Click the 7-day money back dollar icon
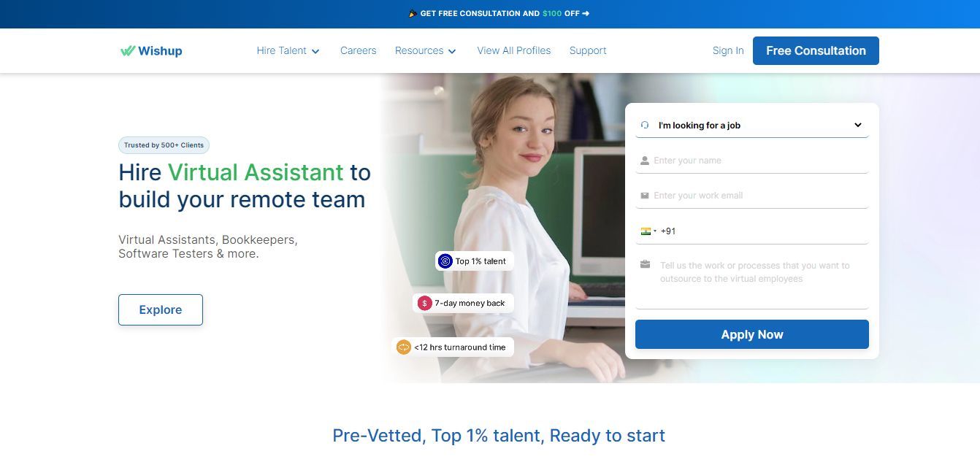Screen dimensions: 980x462 pyautogui.click(x=424, y=303)
